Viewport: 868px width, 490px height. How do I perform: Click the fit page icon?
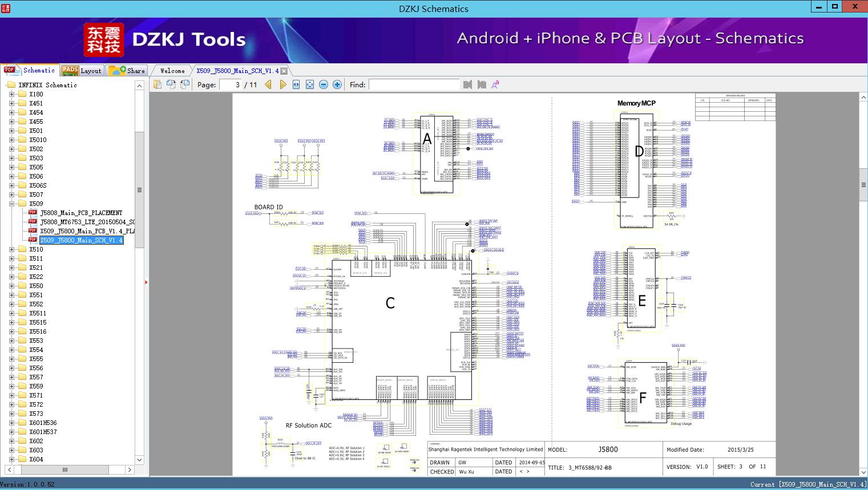pyautogui.click(x=310, y=84)
